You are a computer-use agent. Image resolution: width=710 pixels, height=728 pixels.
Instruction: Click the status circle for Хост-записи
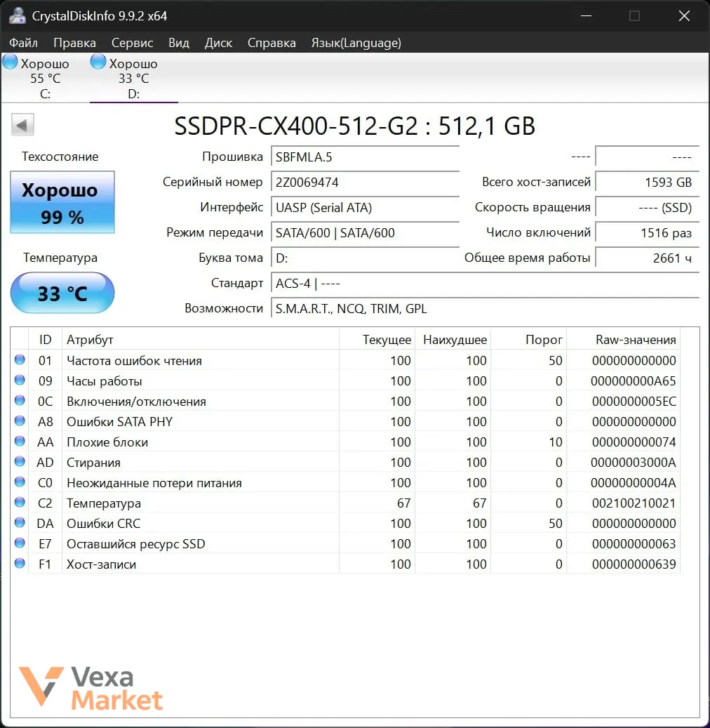20,563
